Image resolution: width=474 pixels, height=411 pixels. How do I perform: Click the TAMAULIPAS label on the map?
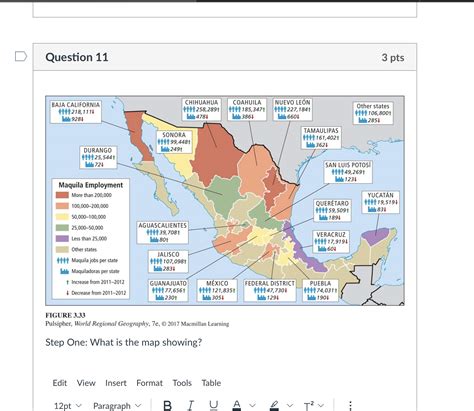(321, 130)
